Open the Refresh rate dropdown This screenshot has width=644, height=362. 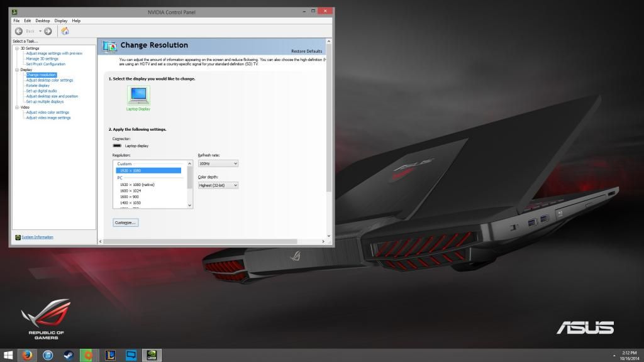click(218, 163)
